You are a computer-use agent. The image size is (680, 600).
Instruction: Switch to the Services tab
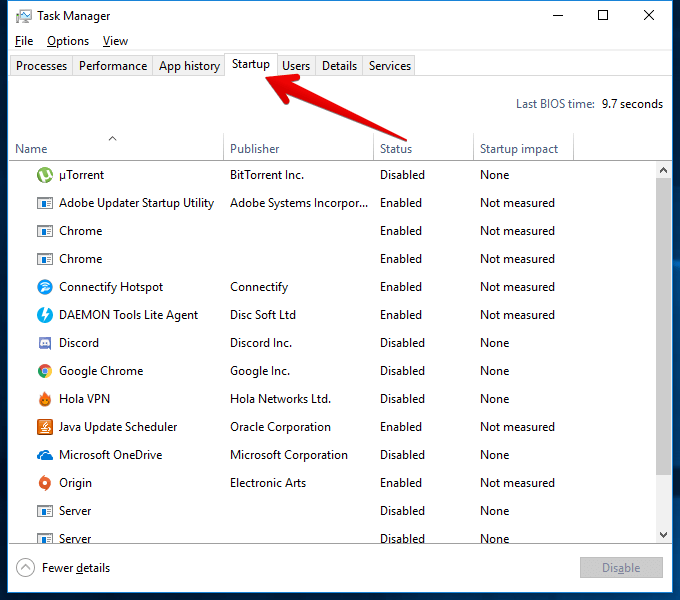coord(389,66)
